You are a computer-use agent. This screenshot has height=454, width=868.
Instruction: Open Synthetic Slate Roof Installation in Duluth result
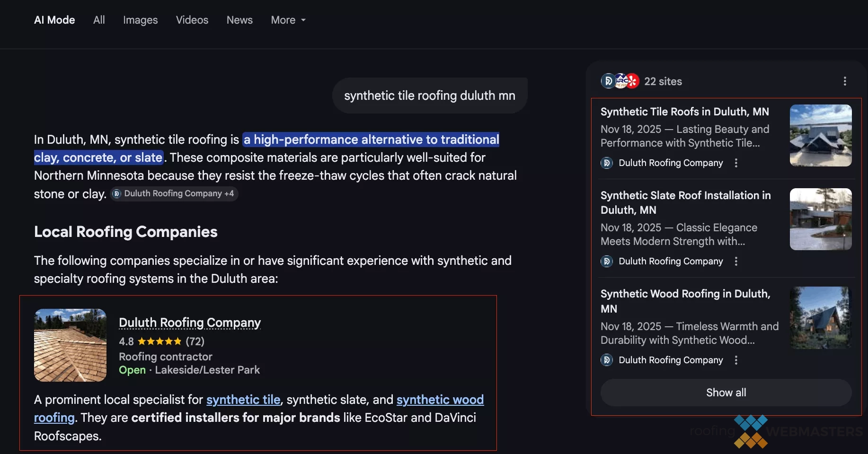(686, 202)
